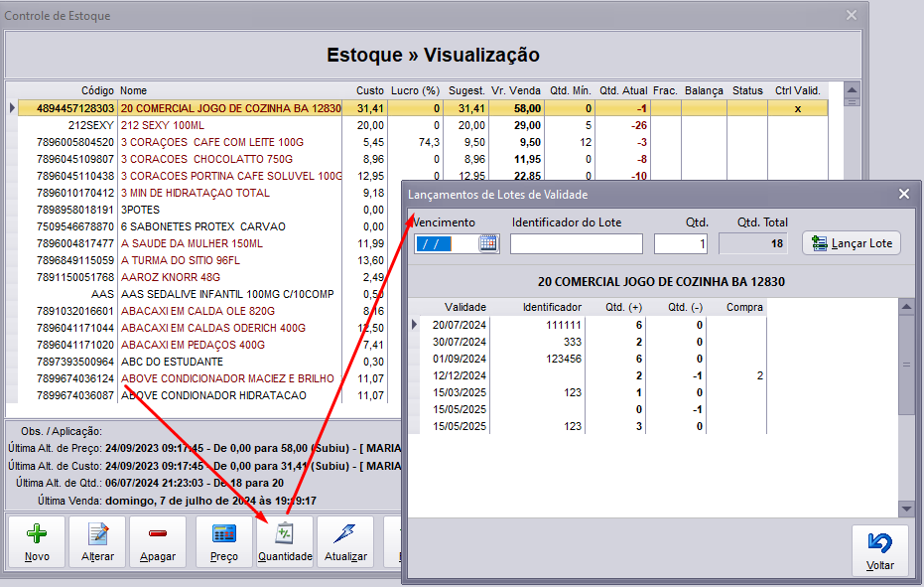Click the Lançar Lote button
The height and width of the screenshot is (587, 924).
(852, 243)
